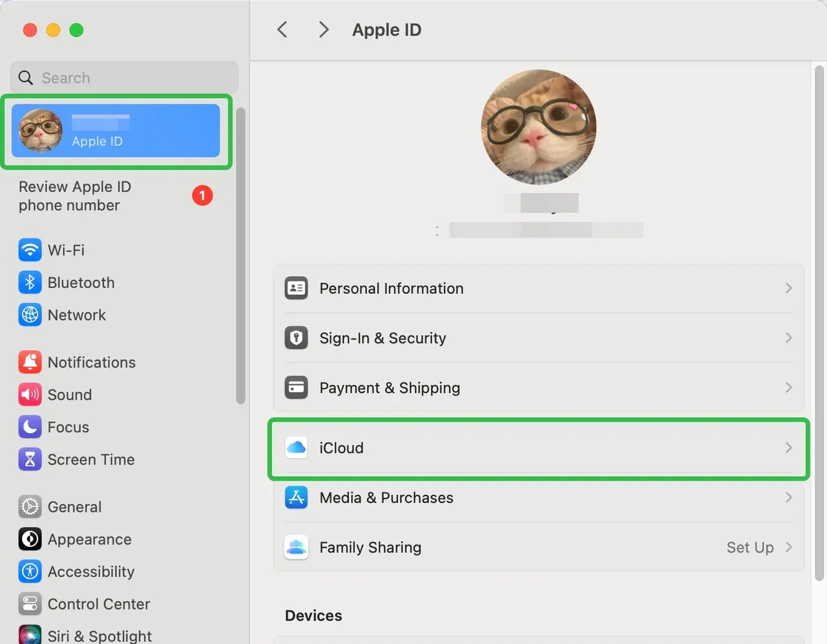Go back with the left arrow
The width and height of the screenshot is (827, 644).
pyautogui.click(x=282, y=30)
